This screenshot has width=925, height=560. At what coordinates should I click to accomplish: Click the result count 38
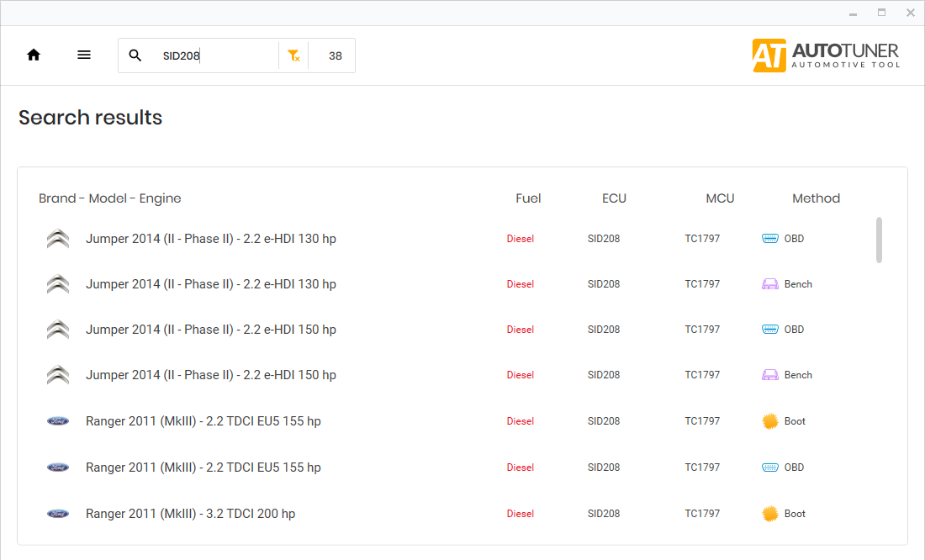pyautogui.click(x=336, y=55)
